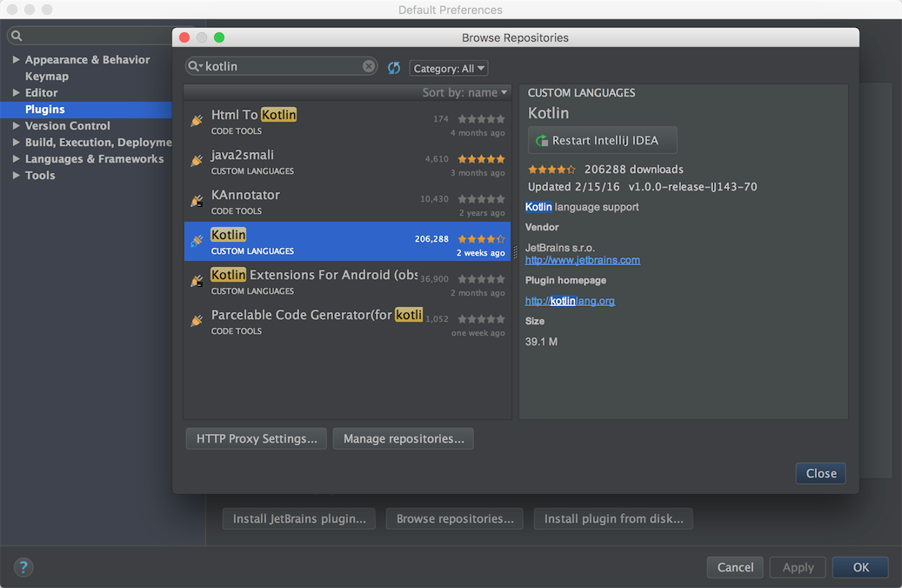
Task: Click the splitter handle between list and details
Action: point(515,252)
